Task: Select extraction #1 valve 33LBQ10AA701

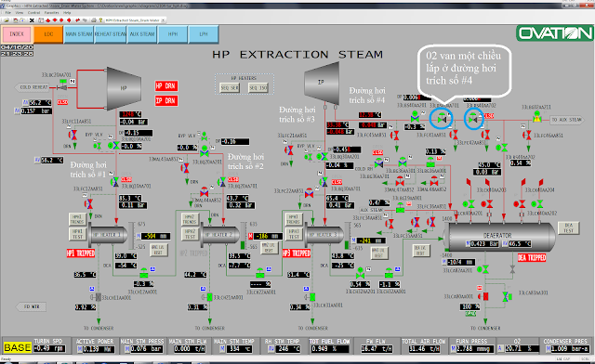Action: (114, 182)
